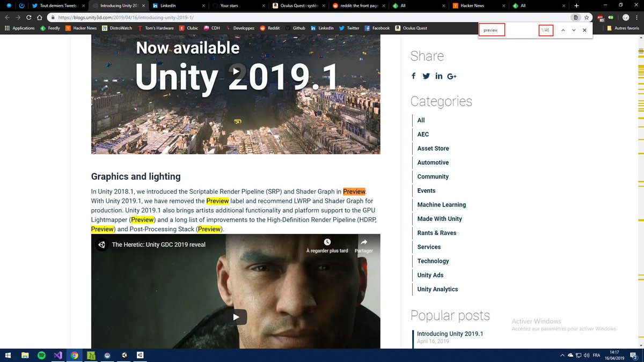The image size is (644, 362).
Task: Go back to the previous page
Action: (7, 17)
